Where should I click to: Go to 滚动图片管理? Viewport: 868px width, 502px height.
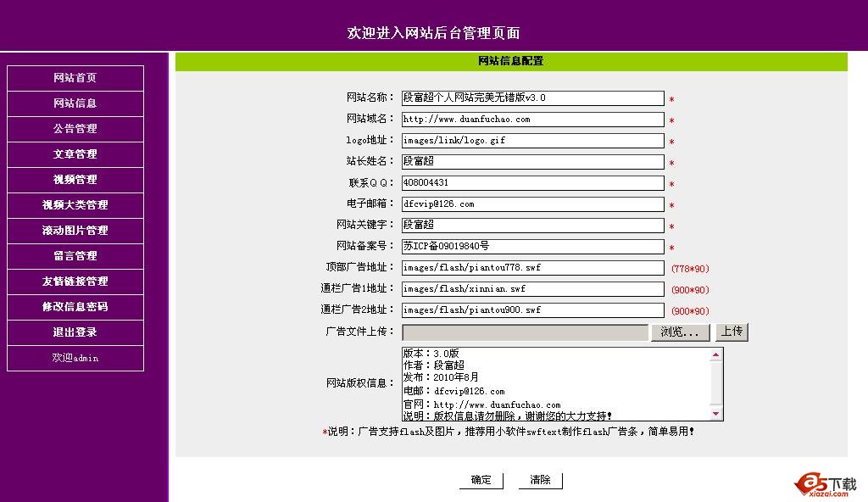[75, 231]
